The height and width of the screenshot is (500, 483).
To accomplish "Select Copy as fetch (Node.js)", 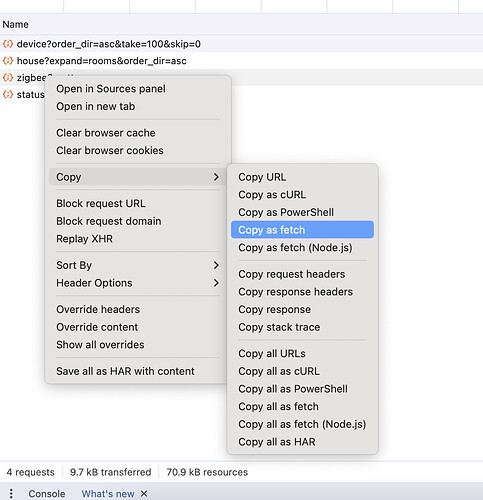I will pyautogui.click(x=302, y=248).
